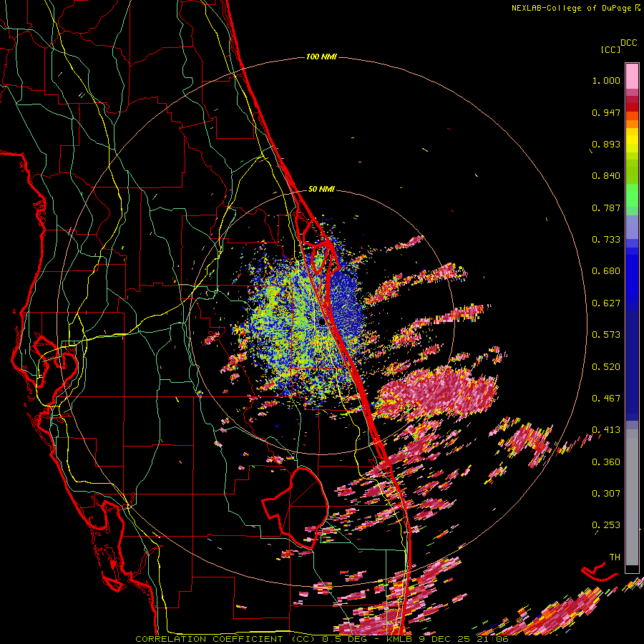Click the KMLB station identifier in footer

click(x=401, y=639)
